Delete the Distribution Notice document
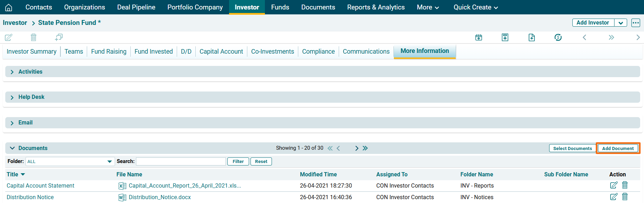 tap(625, 197)
